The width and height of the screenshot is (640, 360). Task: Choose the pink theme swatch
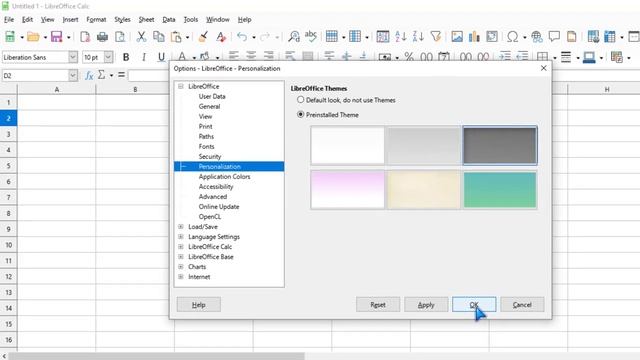[x=347, y=190]
